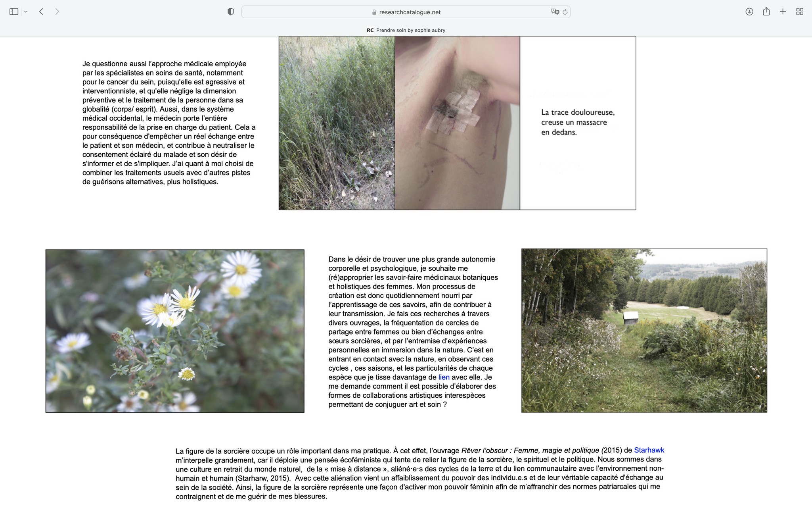The image size is (812, 508).
Task: Reload the current page
Action: 565,12
